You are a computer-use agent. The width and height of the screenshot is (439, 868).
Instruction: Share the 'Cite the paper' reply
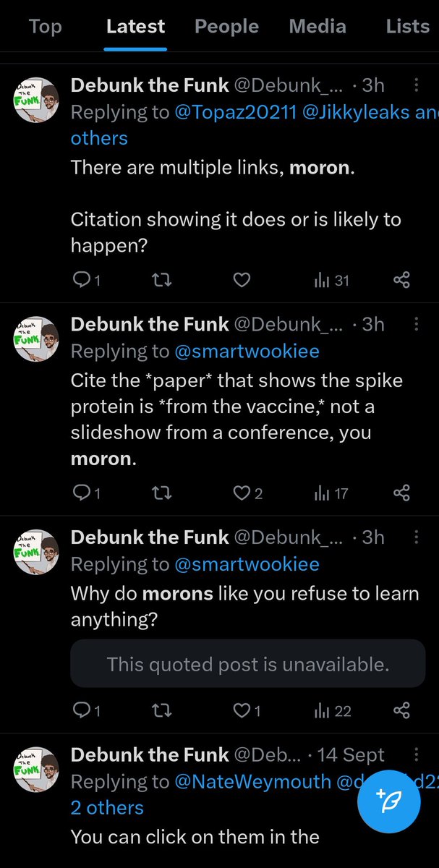401,493
